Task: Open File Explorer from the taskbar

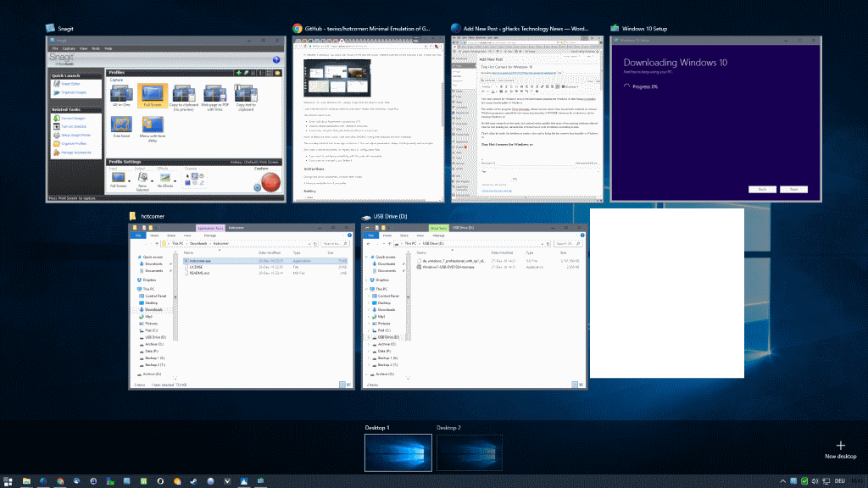Action: [x=26, y=481]
